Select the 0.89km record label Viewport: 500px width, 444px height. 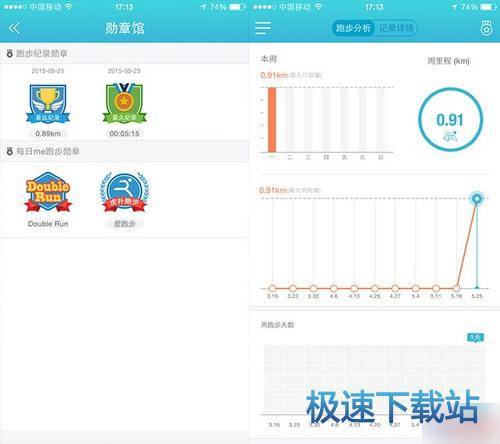pos(48,134)
